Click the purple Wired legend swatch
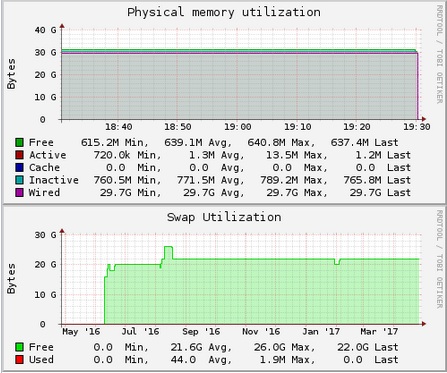 coord(19,193)
